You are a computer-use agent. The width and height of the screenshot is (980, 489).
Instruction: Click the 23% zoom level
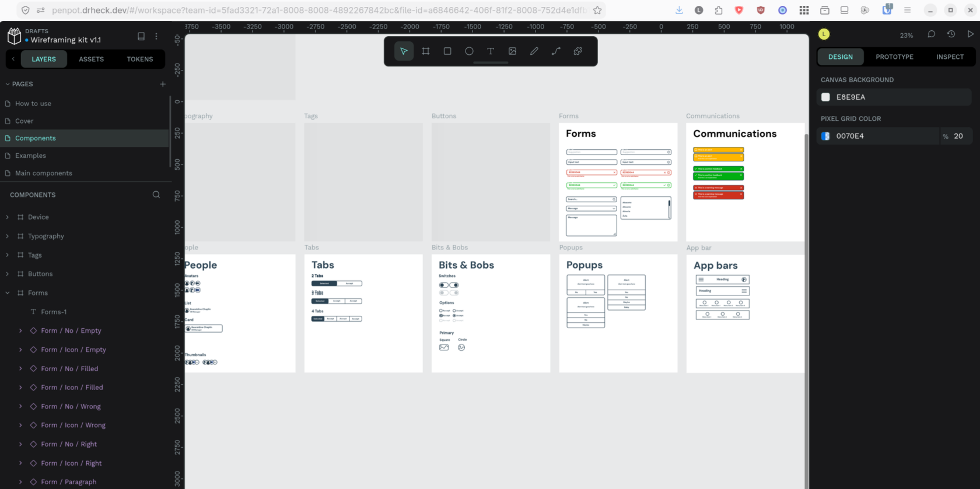click(907, 35)
